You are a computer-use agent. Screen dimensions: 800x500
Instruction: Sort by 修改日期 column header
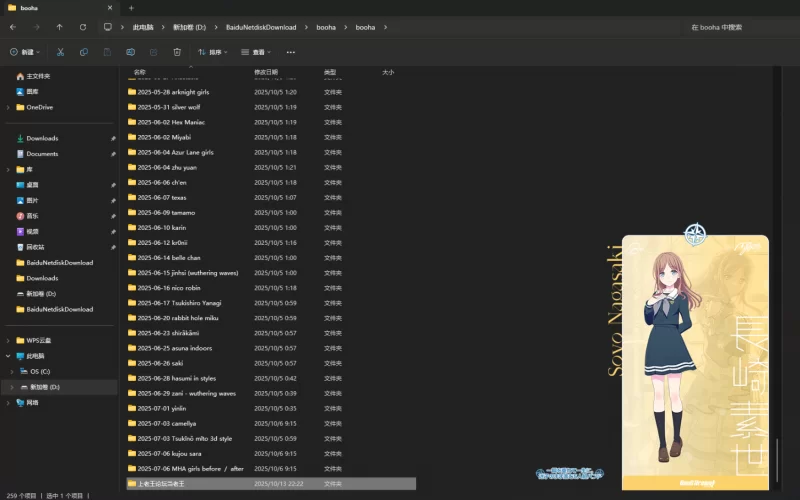tap(266, 72)
